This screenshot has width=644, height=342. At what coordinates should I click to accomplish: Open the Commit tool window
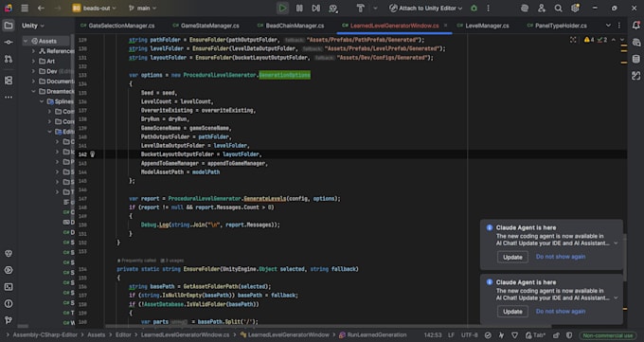point(9,42)
